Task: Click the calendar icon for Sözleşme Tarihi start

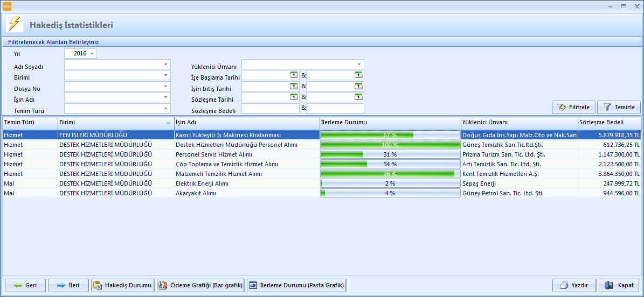Action: [x=294, y=97]
